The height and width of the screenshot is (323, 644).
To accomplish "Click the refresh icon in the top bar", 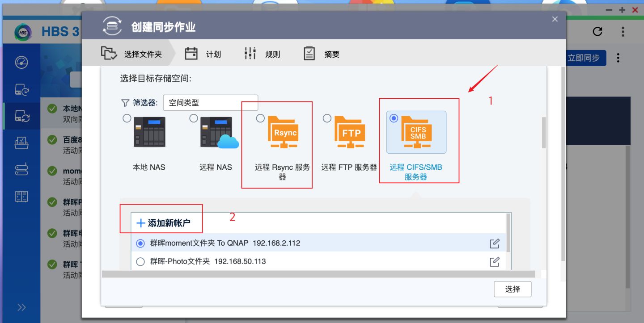I will (x=598, y=31).
